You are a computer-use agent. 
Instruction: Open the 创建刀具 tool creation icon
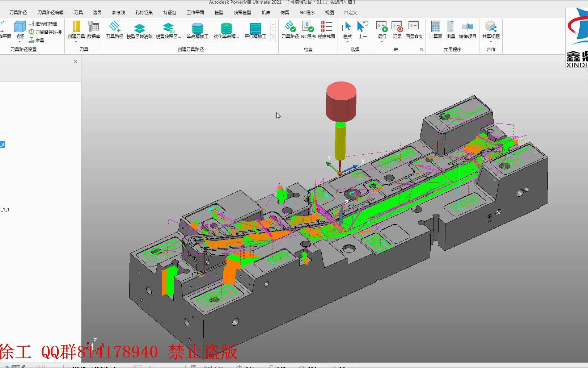point(76,30)
